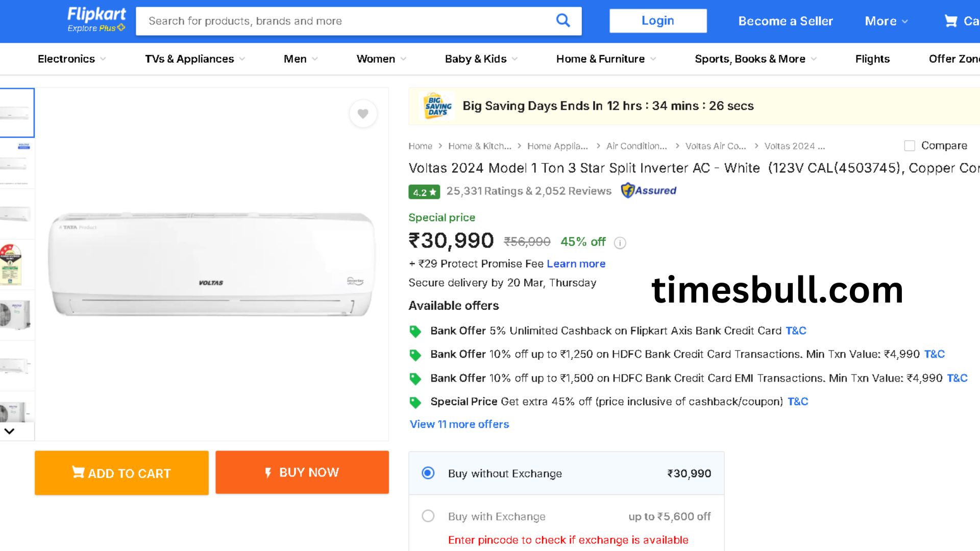
Task: Click the secure delivery date text
Action: point(502,283)
